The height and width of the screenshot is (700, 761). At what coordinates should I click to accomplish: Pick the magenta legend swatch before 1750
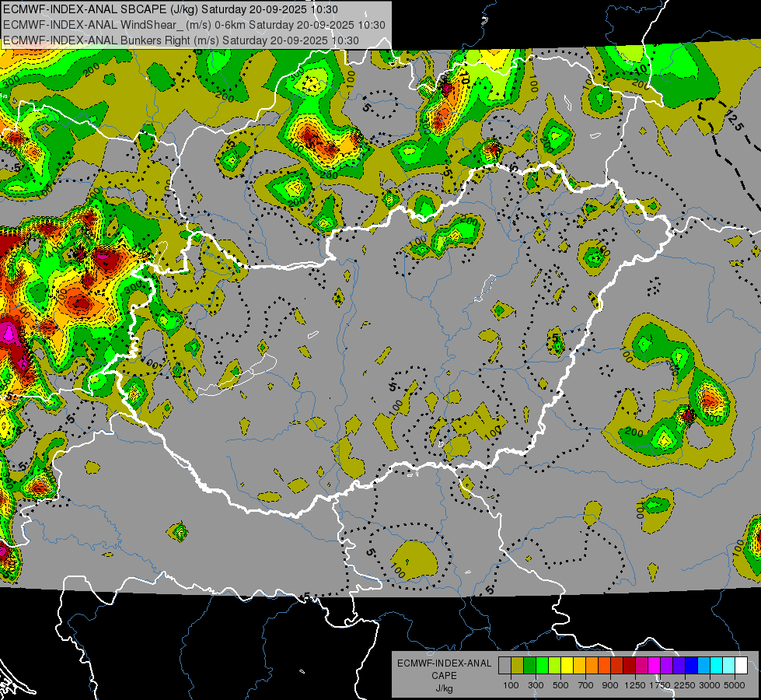coord(655,666)
